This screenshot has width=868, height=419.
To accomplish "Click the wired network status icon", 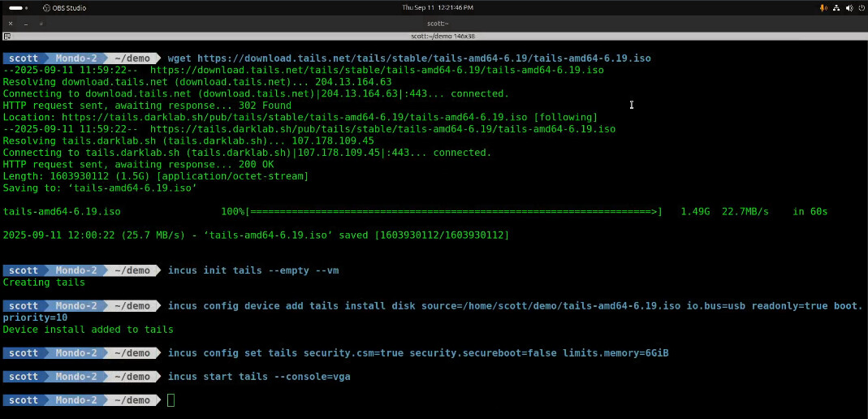I will click(836, 8).
